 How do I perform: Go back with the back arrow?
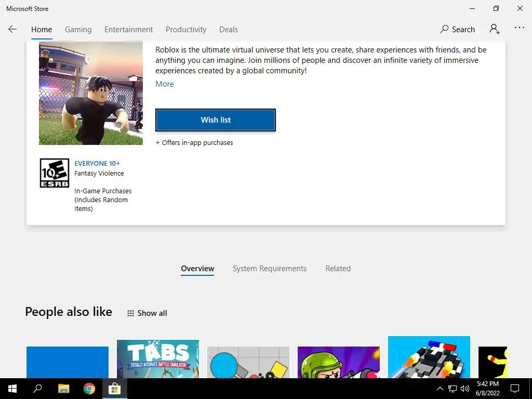pyautogui.click(x=12, y=29)
